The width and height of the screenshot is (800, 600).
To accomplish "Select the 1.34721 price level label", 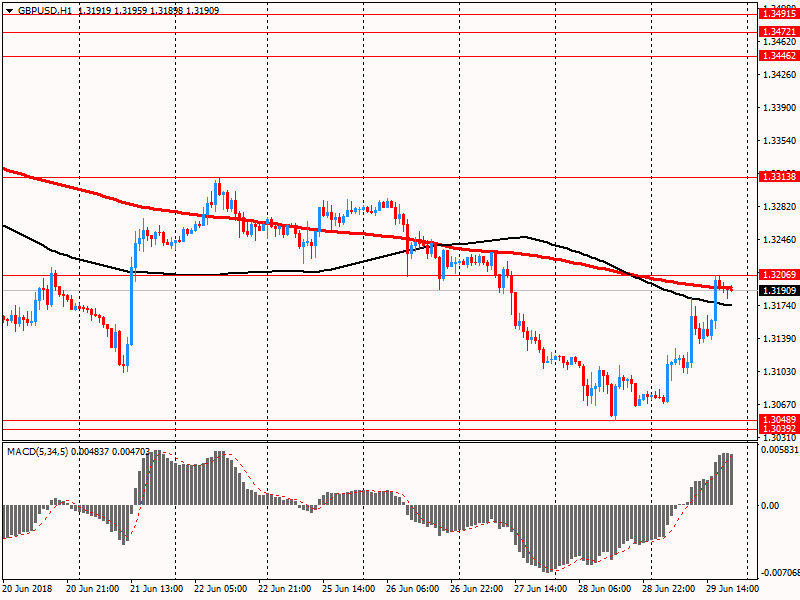I will 779,32.
